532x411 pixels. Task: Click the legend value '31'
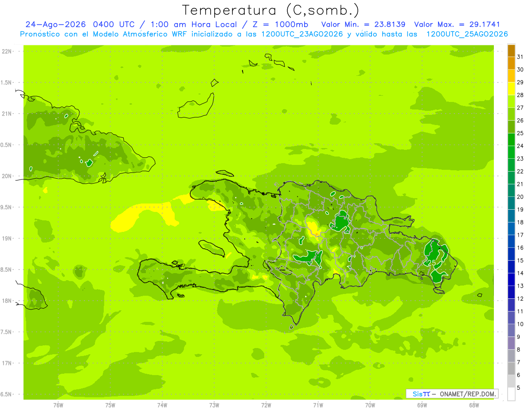pos(520,57)
